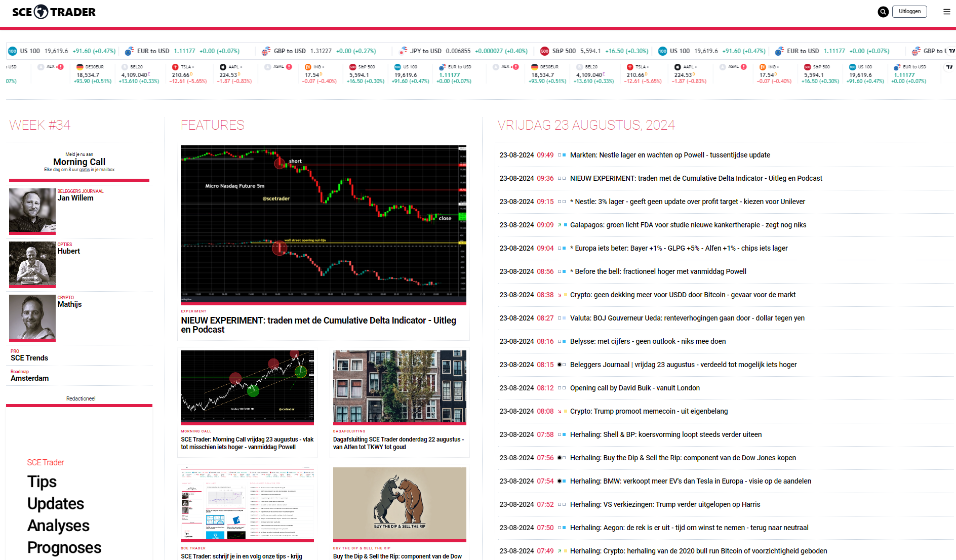This screenshot has height=560, width=956.
Task: Read the NIEUW EXPERIMENT Cumulative Delta feature headline
Action: (x=318, y=325)
